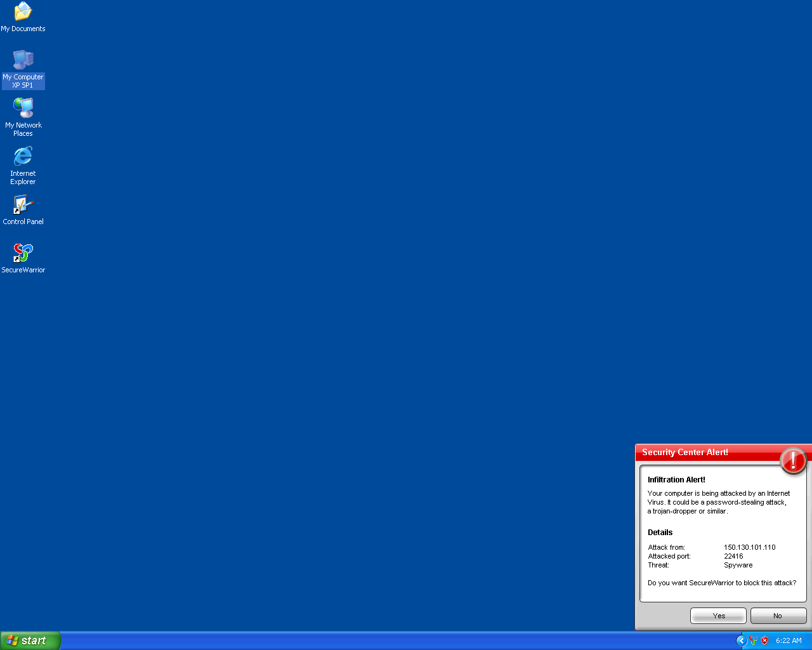Click the Spyware threat value text

tap(738, 565)
